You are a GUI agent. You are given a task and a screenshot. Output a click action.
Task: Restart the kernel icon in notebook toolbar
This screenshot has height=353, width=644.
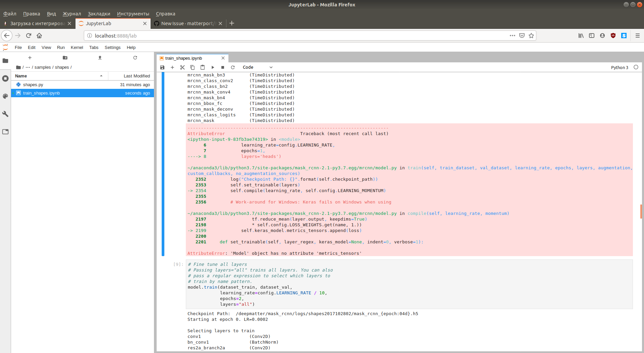[233, 67]
